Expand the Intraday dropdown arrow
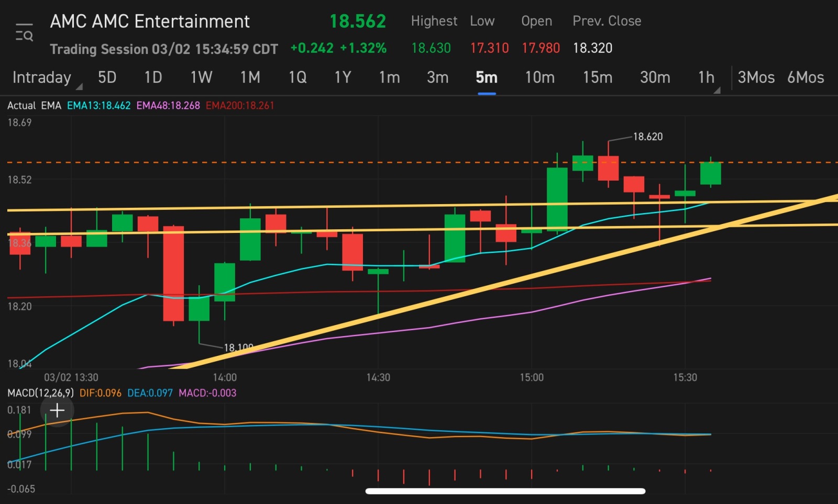 pyautogui.click(x=79, y=87)
